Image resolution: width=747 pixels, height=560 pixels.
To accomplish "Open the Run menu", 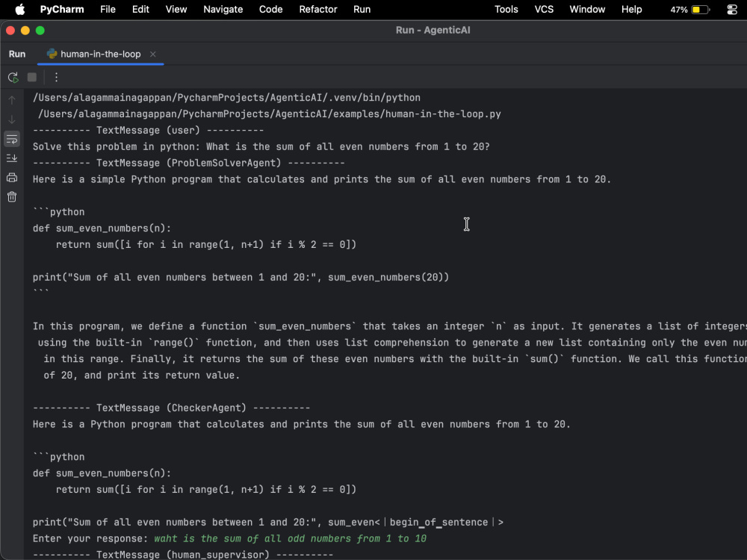I will coord(362,10).
